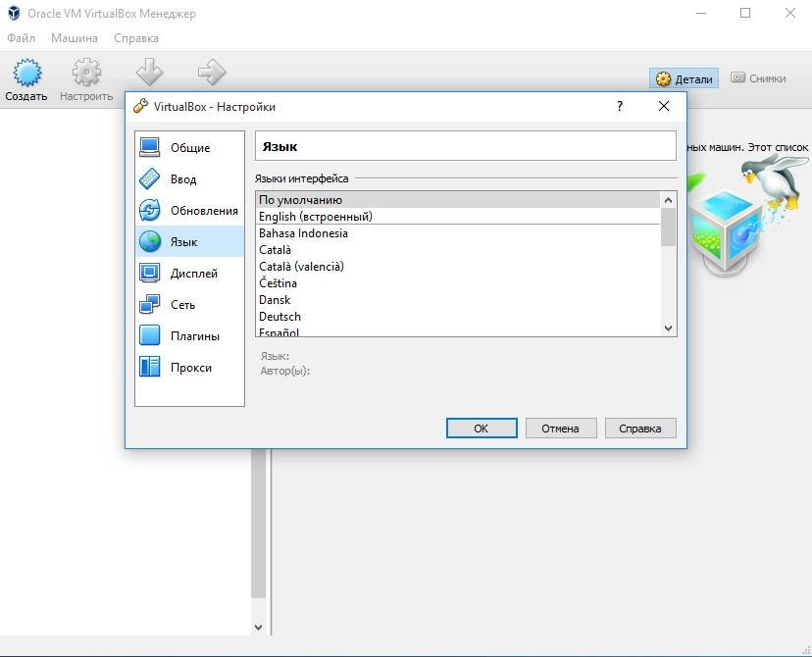Select Català (valencià) language

(458, 266)
